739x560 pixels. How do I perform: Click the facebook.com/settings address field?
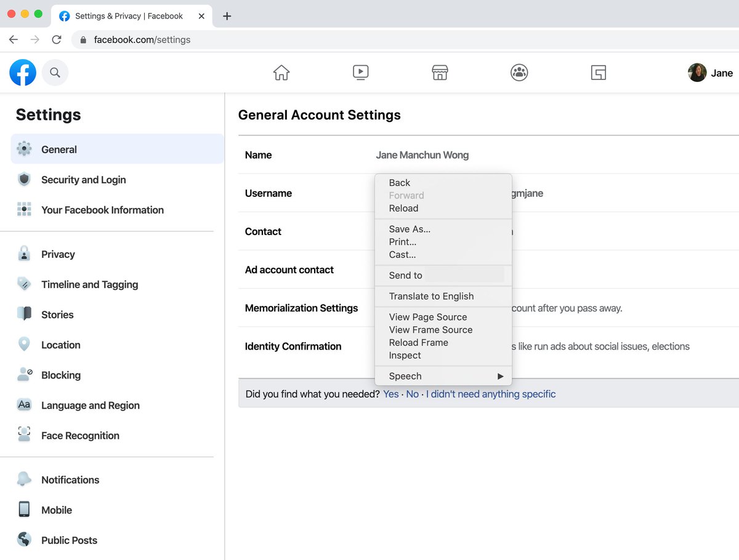[x=406, y=39]
